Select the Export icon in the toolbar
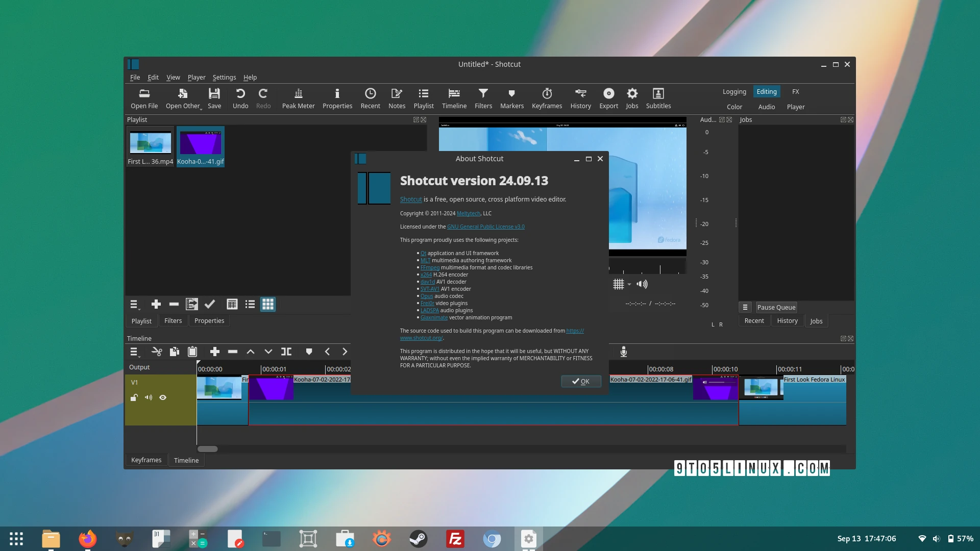 608,98
